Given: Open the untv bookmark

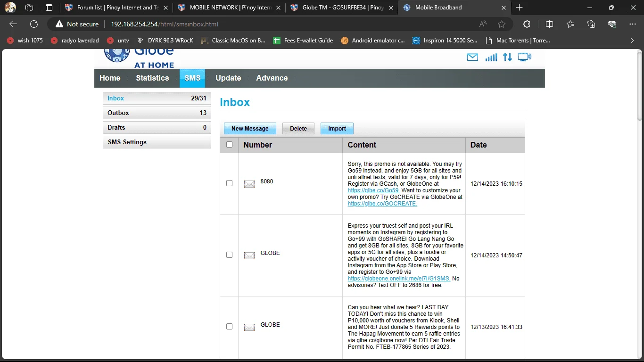Looking at the screenshot, I should (118, 41).
